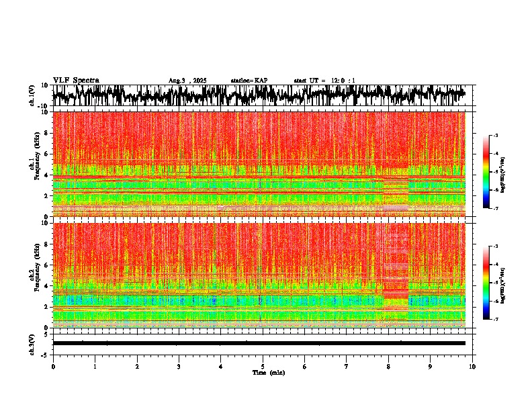Viewport: 532px width, 411px height.
Task: Click the ch.1 frequency spectrogram panel
Action: 259,164
